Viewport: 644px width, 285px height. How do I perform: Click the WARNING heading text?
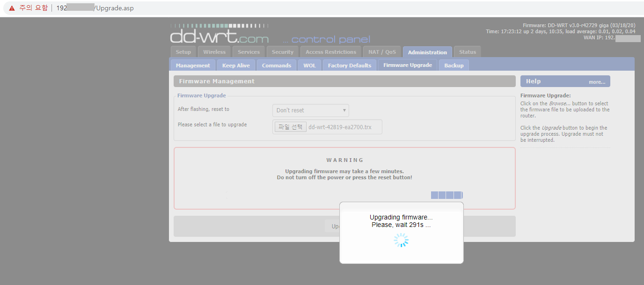345,160
